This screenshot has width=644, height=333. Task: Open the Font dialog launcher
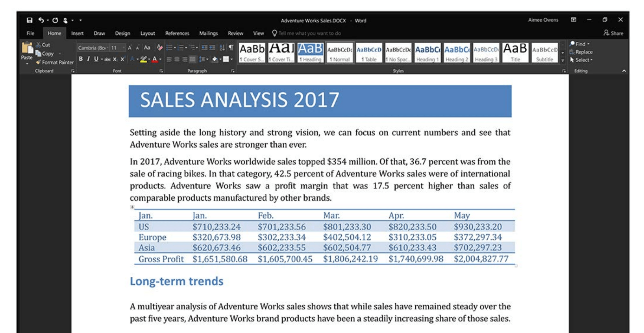pos(161,71)
